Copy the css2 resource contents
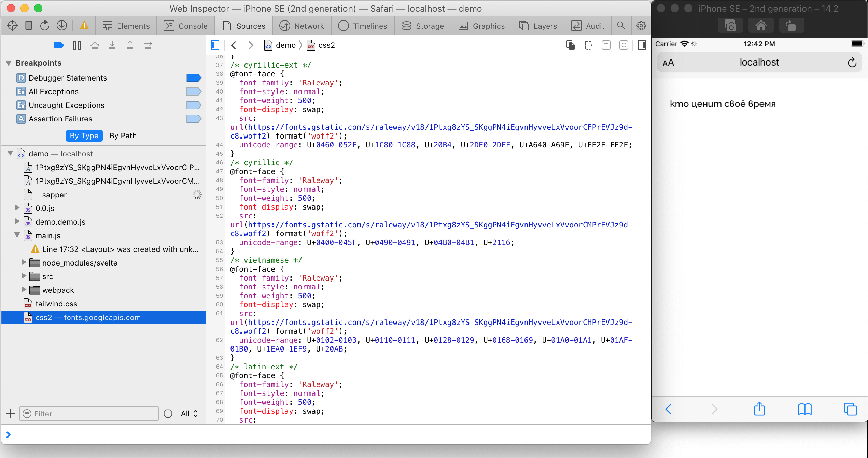Screen dimensions: 868x458 pyautogui.click(x=570, y=45)
